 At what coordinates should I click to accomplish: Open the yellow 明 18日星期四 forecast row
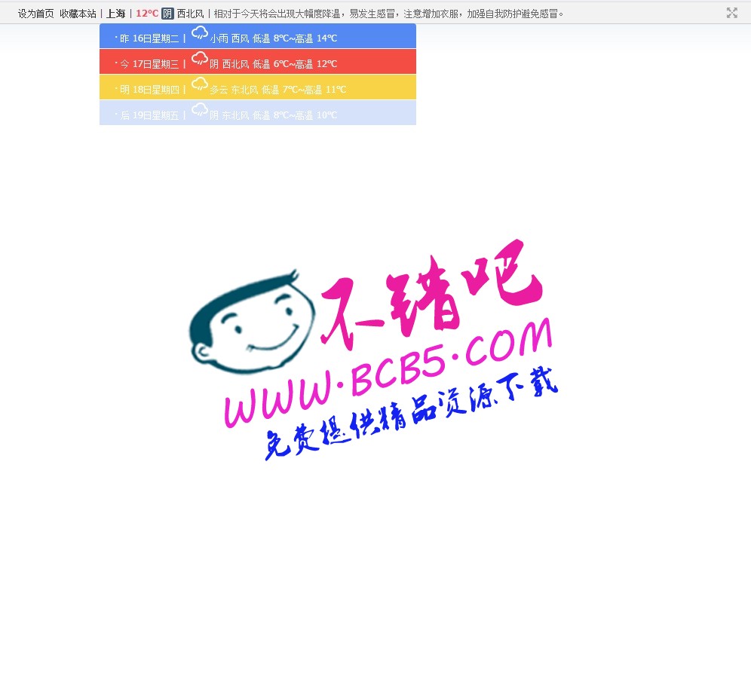tap(258, 87)
